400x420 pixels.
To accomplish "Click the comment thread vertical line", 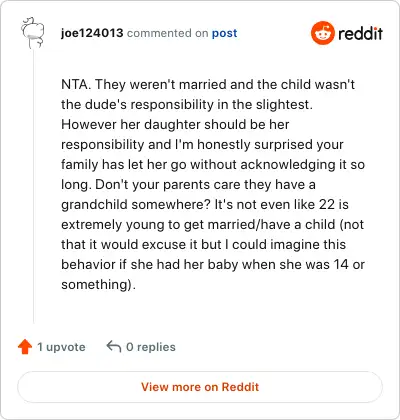I will coord(33,187).
